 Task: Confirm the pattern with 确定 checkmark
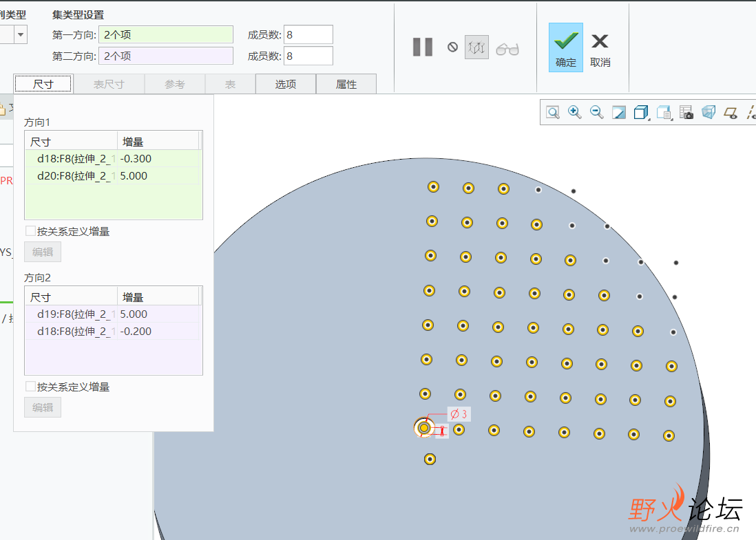(x=565, y=47)
